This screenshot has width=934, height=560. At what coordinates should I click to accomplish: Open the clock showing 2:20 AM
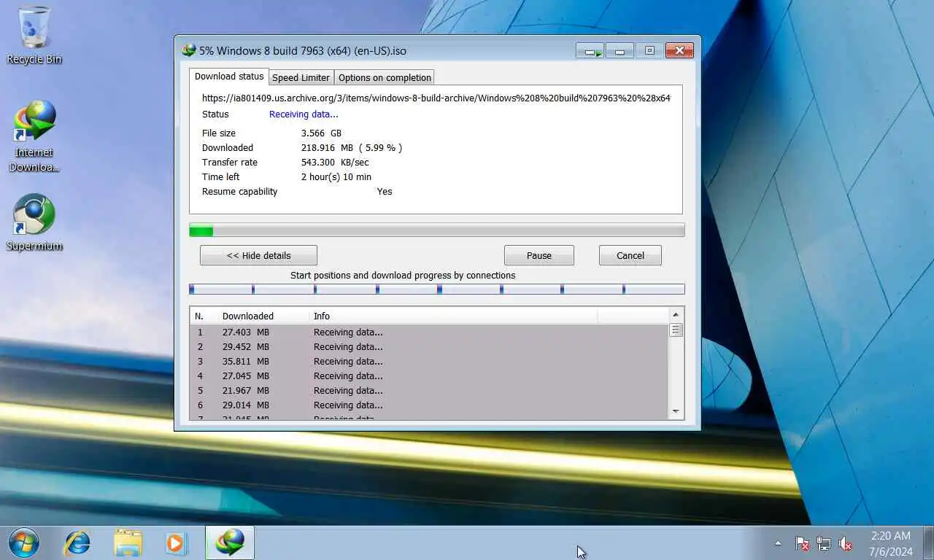click(890, 543)
